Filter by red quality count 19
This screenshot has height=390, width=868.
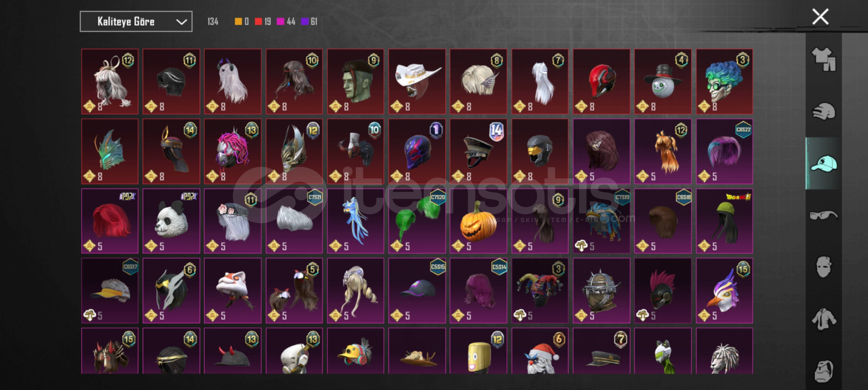tap(263, 22)
